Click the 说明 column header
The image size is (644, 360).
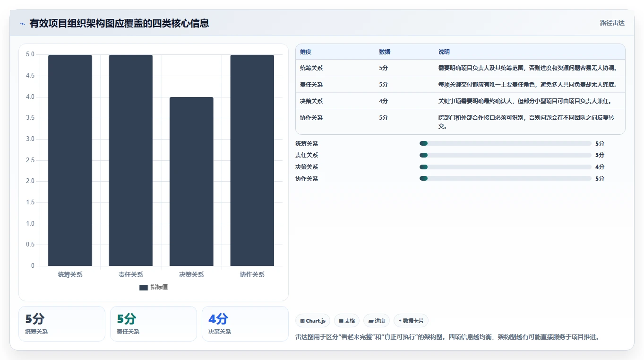[444, 52]
